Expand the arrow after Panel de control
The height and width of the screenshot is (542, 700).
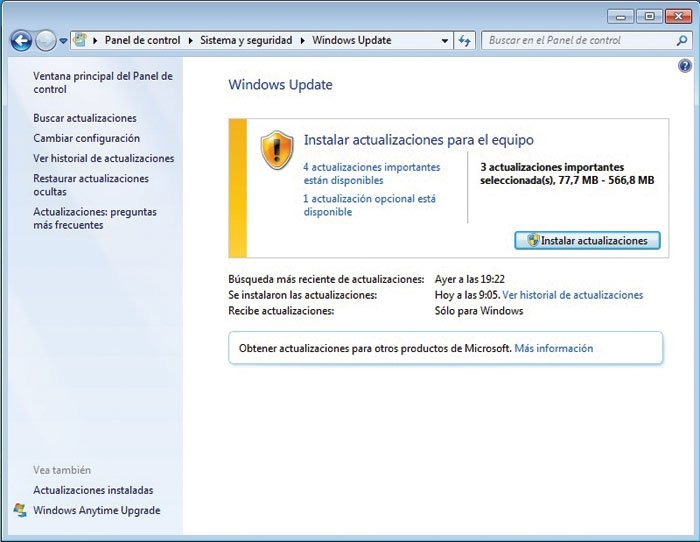[x=191, y=41]
